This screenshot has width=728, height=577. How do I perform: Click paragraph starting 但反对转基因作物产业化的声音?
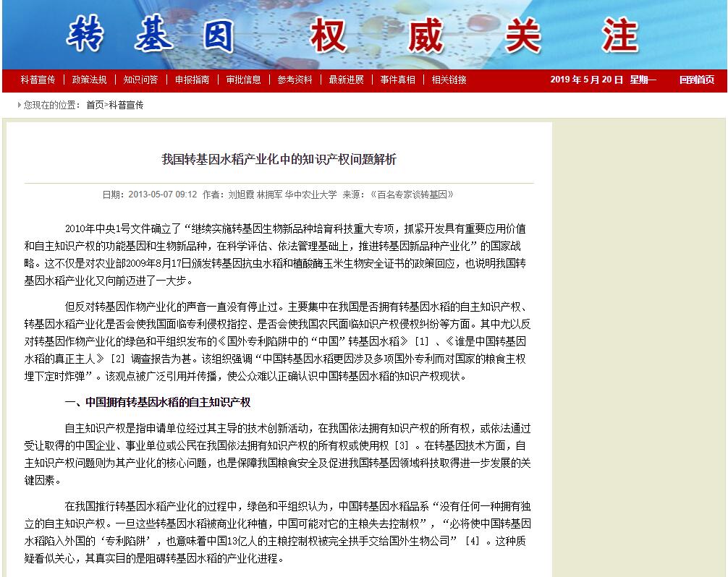[x=277, y=341]
